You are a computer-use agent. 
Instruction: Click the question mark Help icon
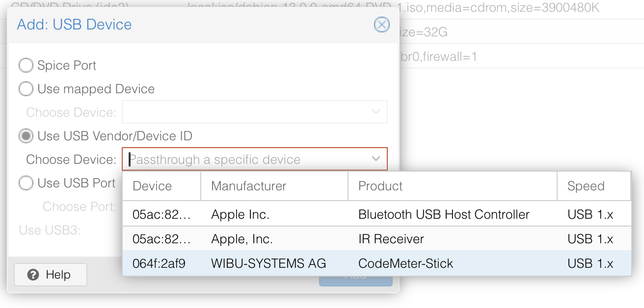pyautogui.click(x=33, y=275)
